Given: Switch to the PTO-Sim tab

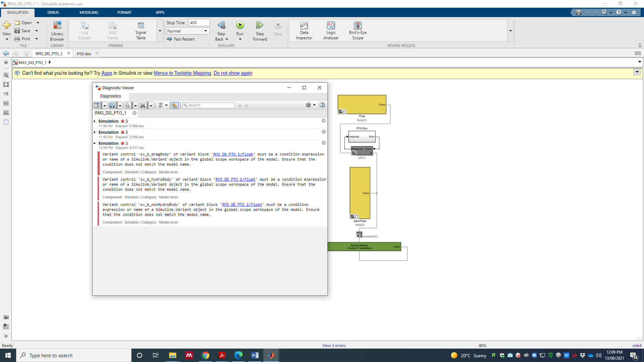Looking at the screenshot, I should point(84,53).
